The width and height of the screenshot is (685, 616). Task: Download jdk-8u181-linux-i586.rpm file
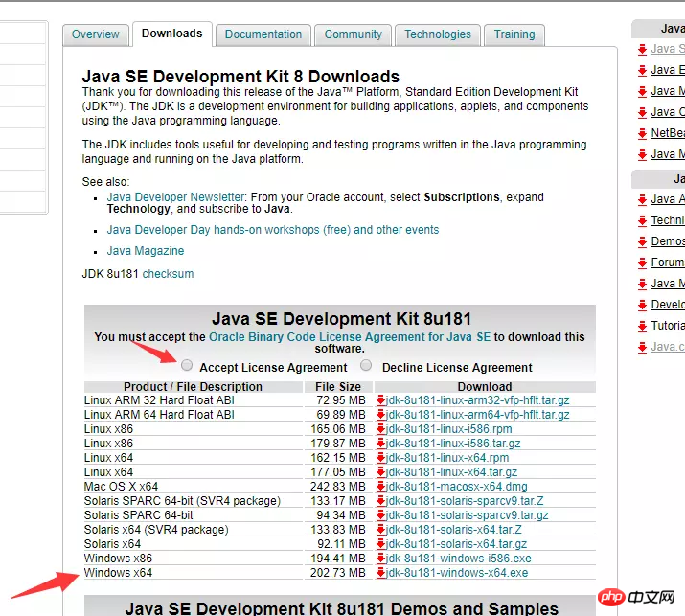(448, 429)
